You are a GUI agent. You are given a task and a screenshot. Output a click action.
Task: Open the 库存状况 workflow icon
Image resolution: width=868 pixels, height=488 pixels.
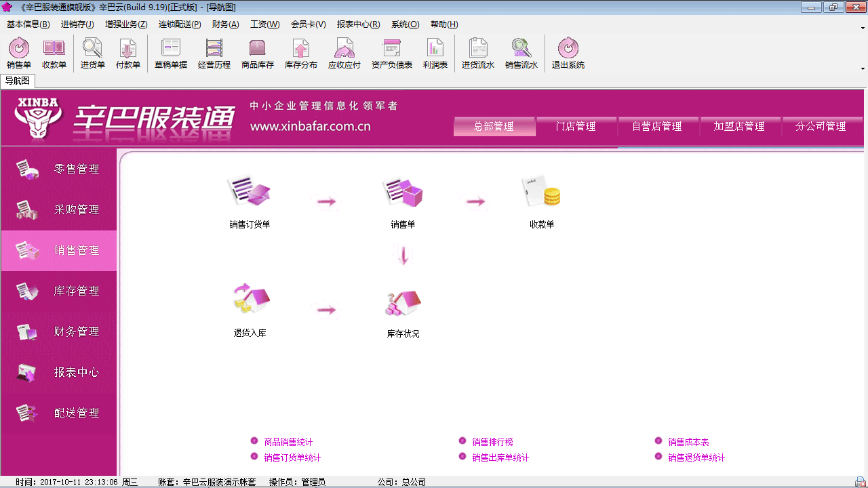coord(403,313)
